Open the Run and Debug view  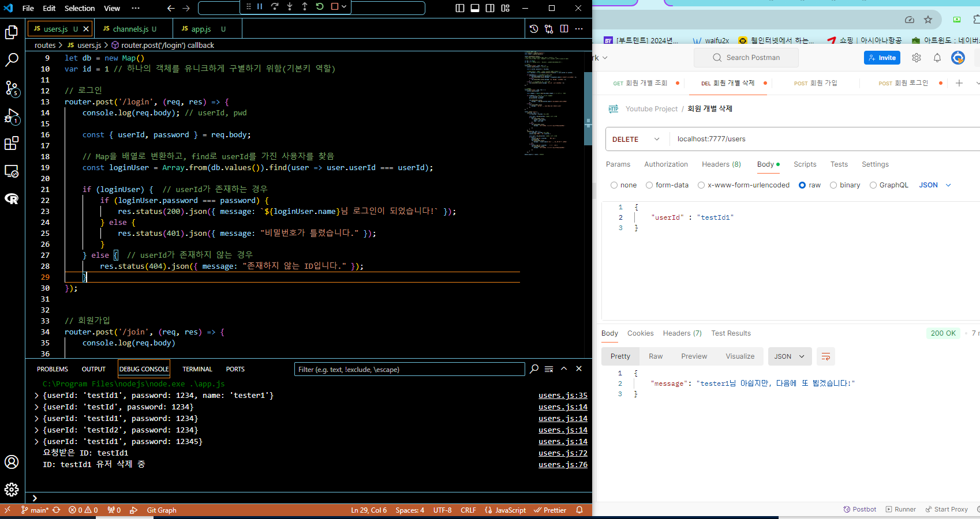tap(12, 116)
